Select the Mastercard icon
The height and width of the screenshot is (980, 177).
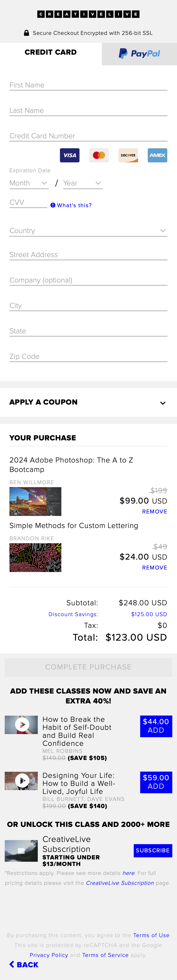click(x=99, y=155)
